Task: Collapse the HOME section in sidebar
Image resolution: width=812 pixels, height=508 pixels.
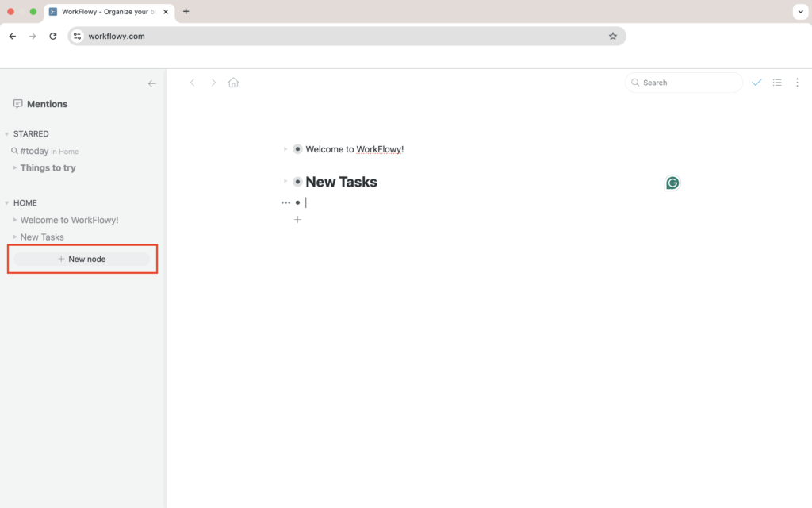Action: click(x=7, y=203)
